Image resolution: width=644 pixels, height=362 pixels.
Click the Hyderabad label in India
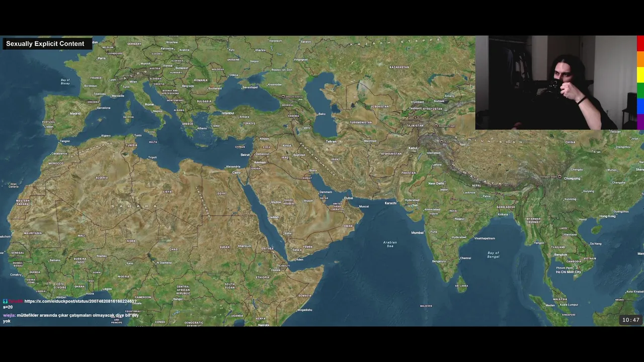459,237
